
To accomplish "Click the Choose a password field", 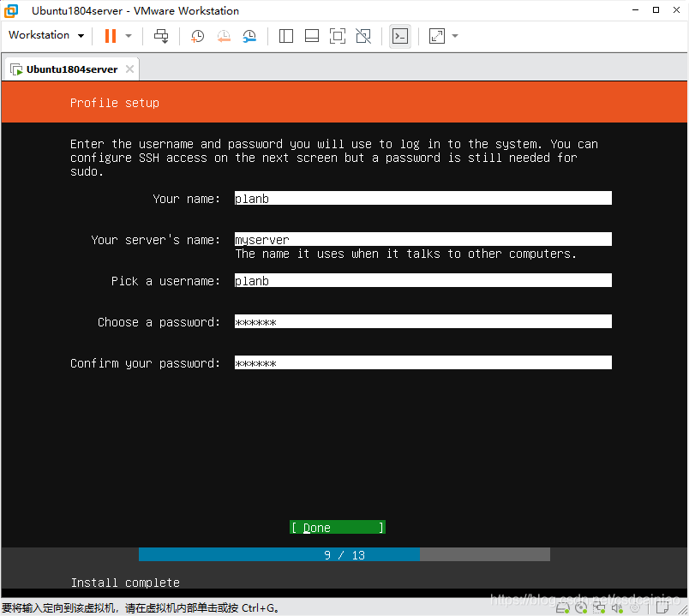I will click(423, 321).
